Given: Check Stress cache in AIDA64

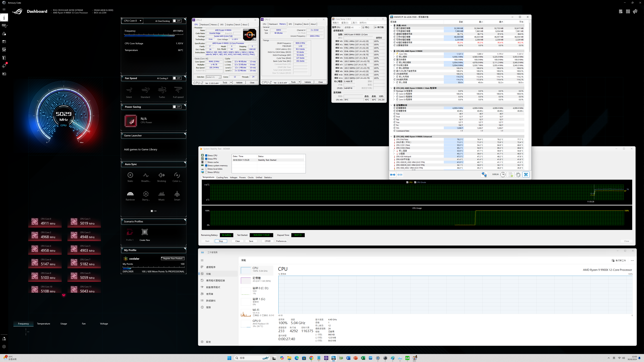Looking at the screenshot, I should coord(206,162).
